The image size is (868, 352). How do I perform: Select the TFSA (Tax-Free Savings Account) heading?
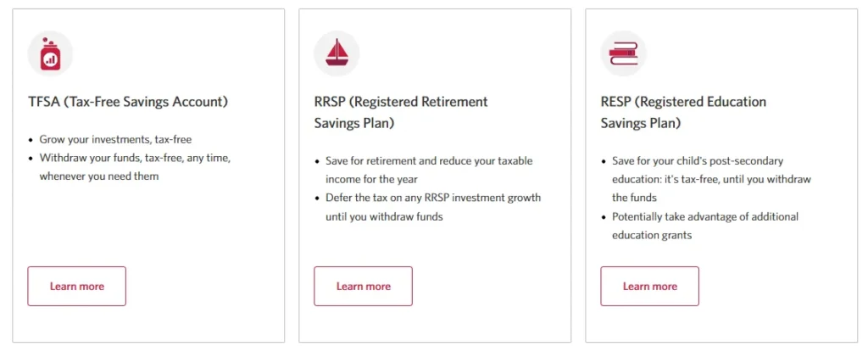tap(128, 102)
